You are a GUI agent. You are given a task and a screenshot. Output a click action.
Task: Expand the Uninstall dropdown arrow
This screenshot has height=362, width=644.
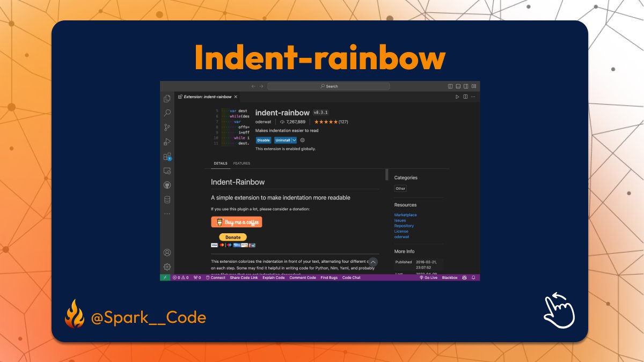coord(294,140)
